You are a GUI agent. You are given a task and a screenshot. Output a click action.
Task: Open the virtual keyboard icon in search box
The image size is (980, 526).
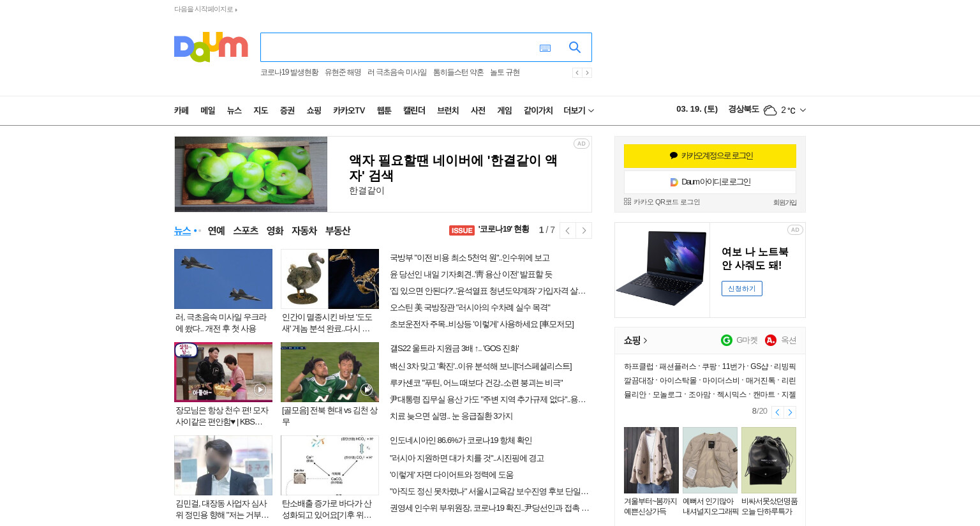tap(545, 48)
